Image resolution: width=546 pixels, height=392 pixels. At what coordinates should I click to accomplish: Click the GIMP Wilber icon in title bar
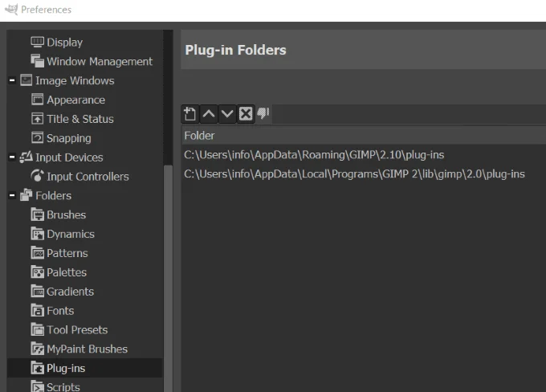11,10
